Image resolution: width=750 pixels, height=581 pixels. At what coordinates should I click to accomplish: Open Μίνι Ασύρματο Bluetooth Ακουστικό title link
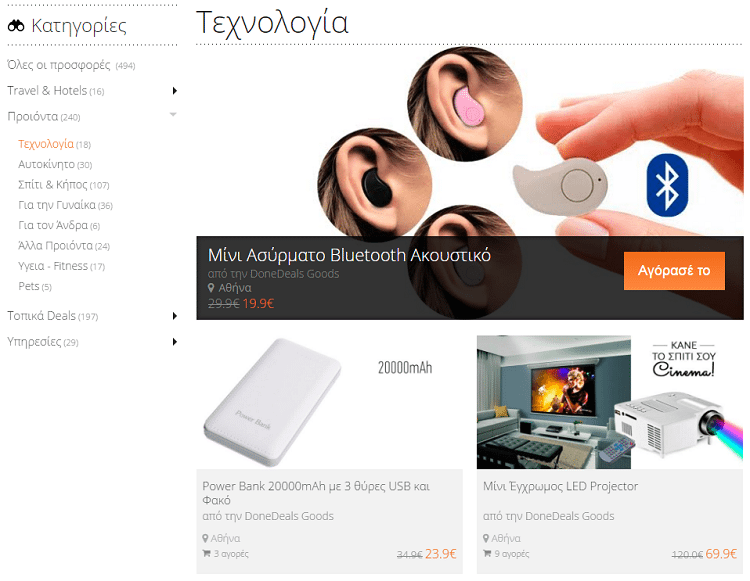(x=349, y=255)
